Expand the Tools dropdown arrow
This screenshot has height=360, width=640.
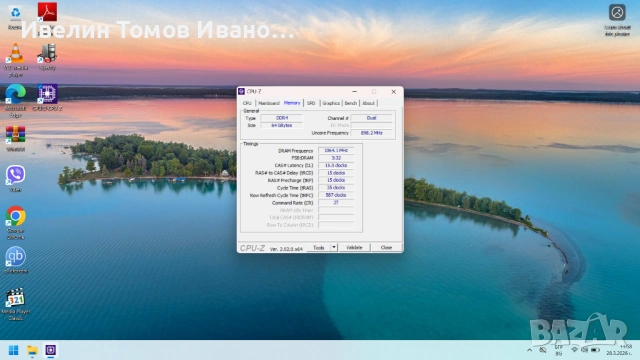tap(334, 248)
